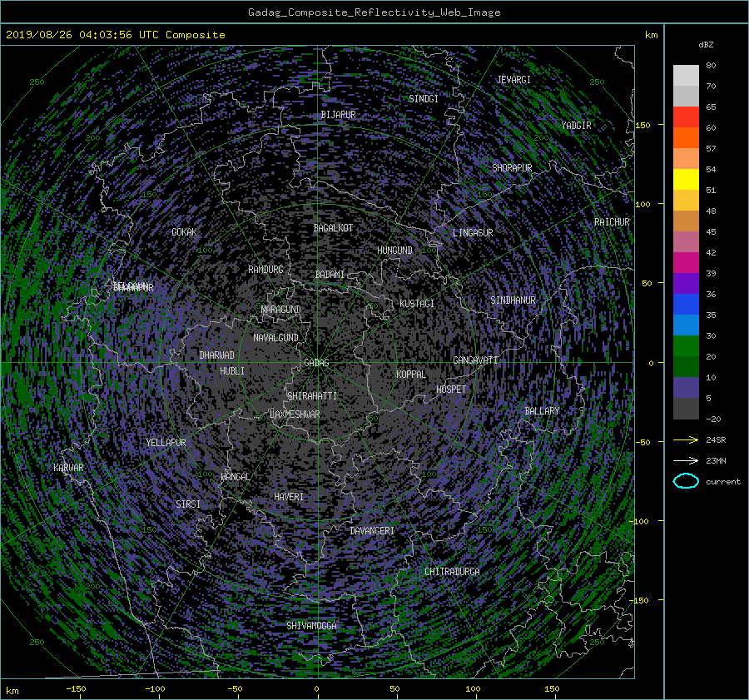Choose the tan-orange 48 dBZ swatch
Viewport: 749px width, 700px height.
coord(686,221)
